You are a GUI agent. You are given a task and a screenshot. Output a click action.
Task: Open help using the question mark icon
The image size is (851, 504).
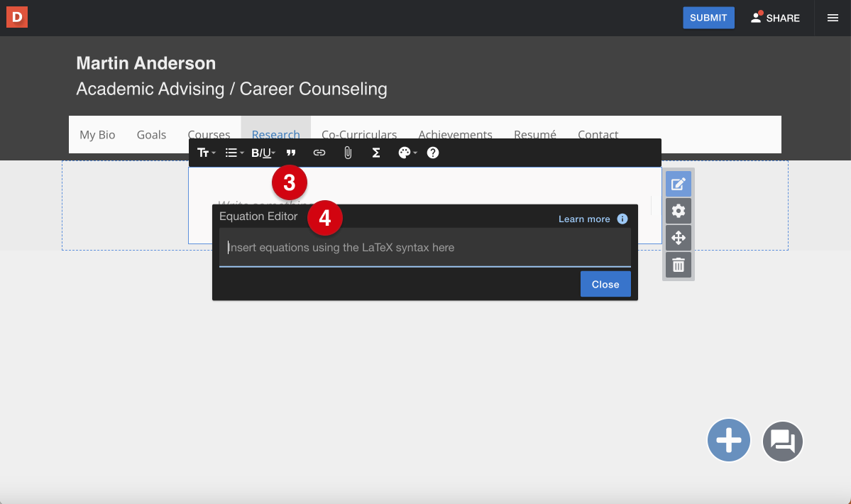point(432,153)
